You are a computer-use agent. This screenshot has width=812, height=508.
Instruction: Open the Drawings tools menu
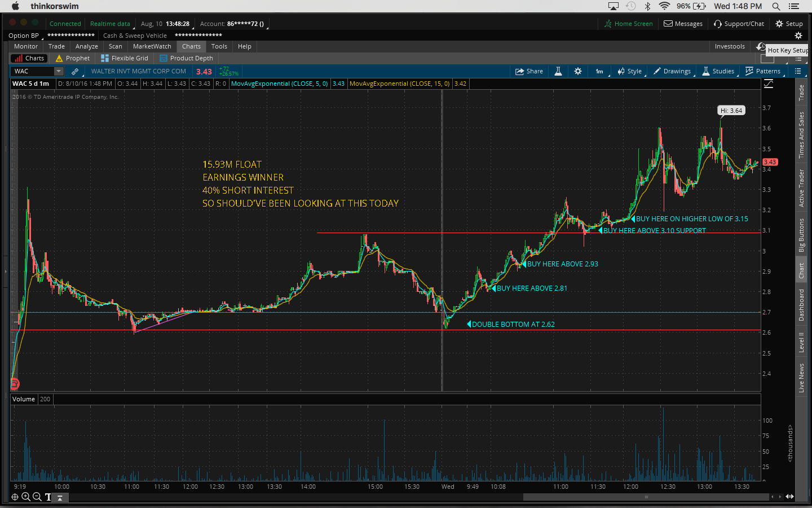tap(672, 71)
